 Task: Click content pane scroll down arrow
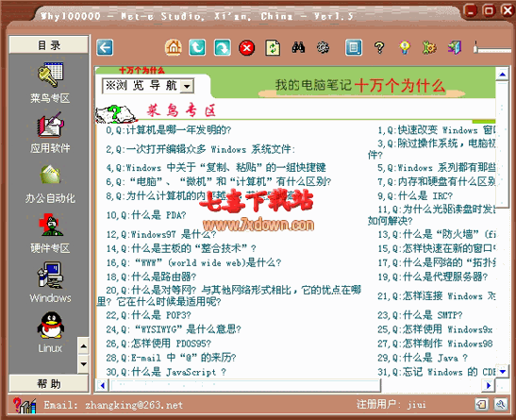(502, 372)
